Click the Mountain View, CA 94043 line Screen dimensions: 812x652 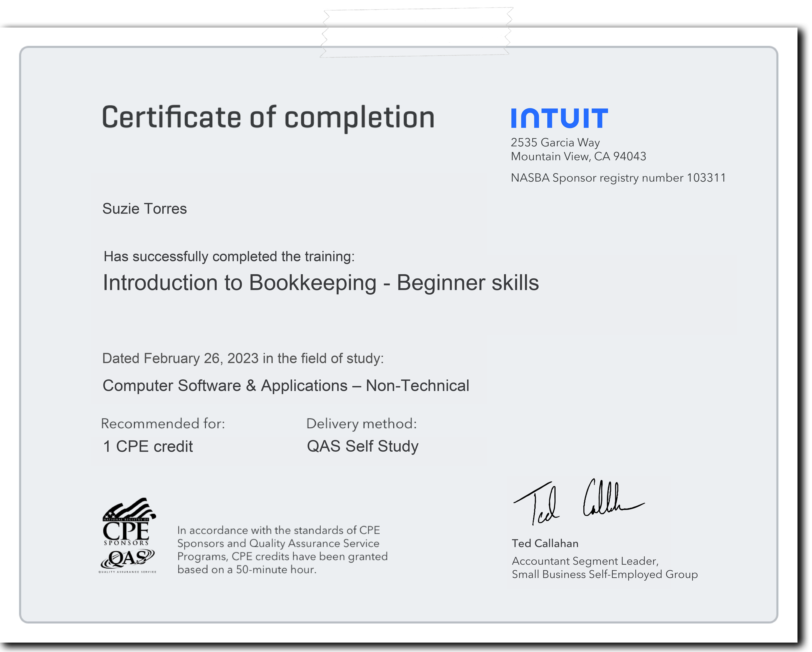pos(578,156)
